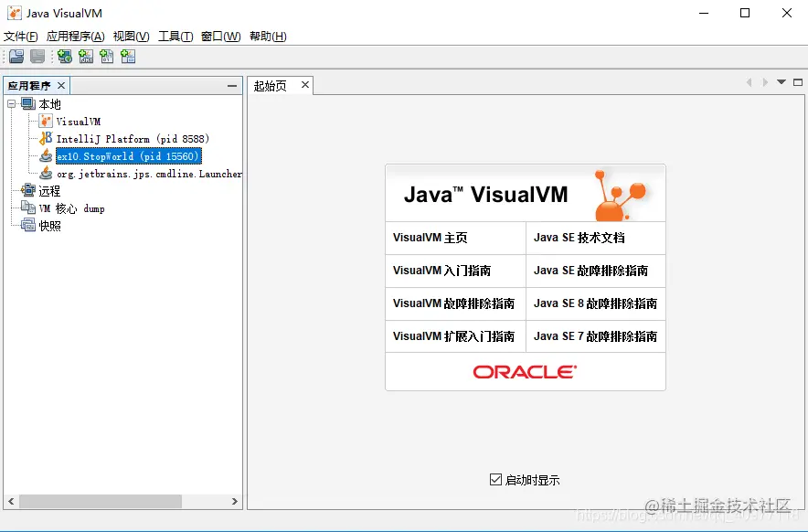Select IntelliJ Platform (pid 8588) entry
The height and width of the screenshot is (532, 808).
[x=133, y=139]
